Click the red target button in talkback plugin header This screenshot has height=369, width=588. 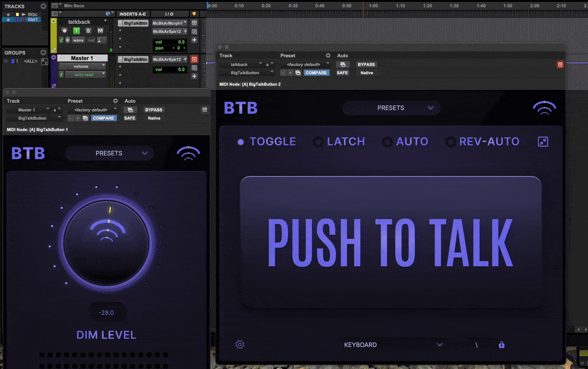coord(560,64)
